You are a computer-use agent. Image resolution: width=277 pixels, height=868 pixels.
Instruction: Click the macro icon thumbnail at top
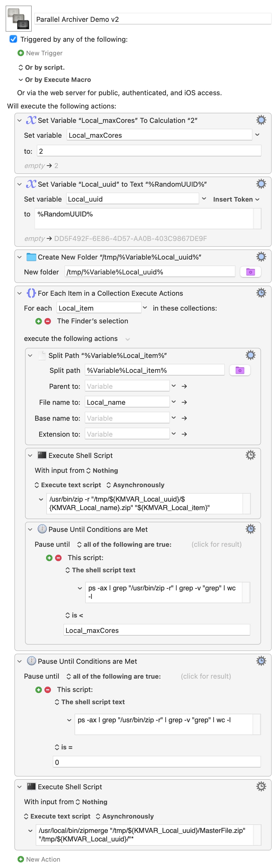click(x=19, y=19)
